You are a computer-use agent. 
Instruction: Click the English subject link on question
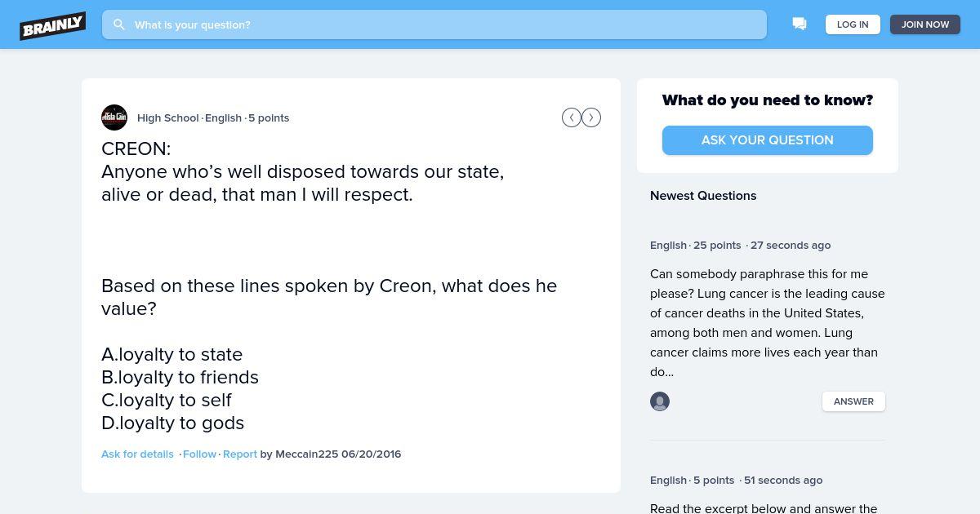pyautogui.click(x=223, y=117)
